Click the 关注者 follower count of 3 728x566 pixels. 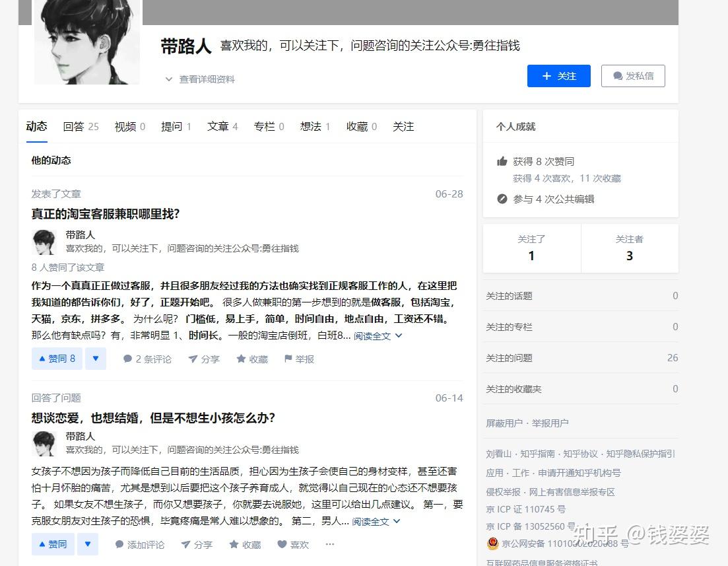629,248
